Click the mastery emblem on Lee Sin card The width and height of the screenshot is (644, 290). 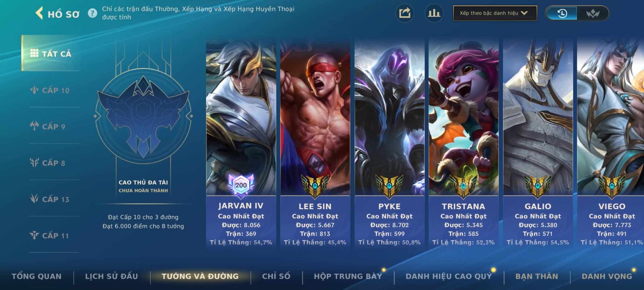[x=315, y=186]
